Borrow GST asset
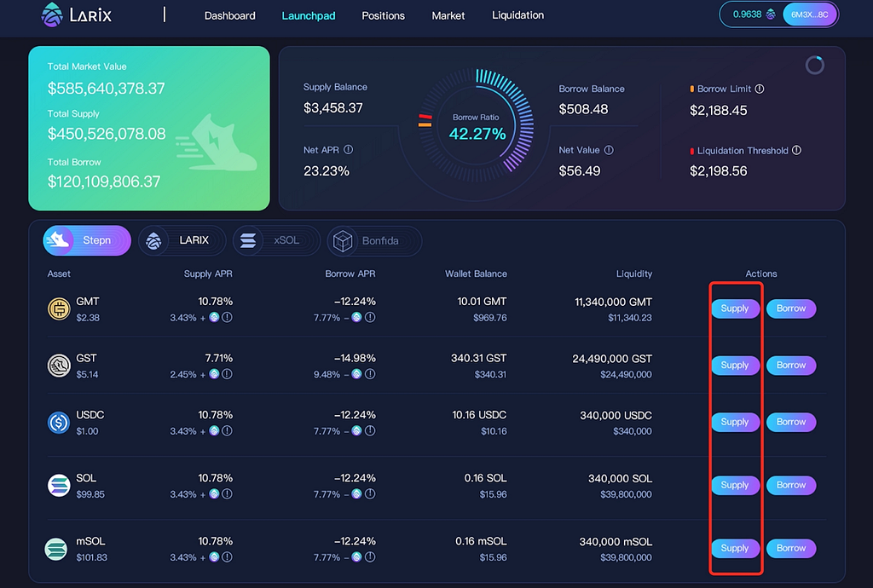The image size is (873, 588). pos(791,365)
